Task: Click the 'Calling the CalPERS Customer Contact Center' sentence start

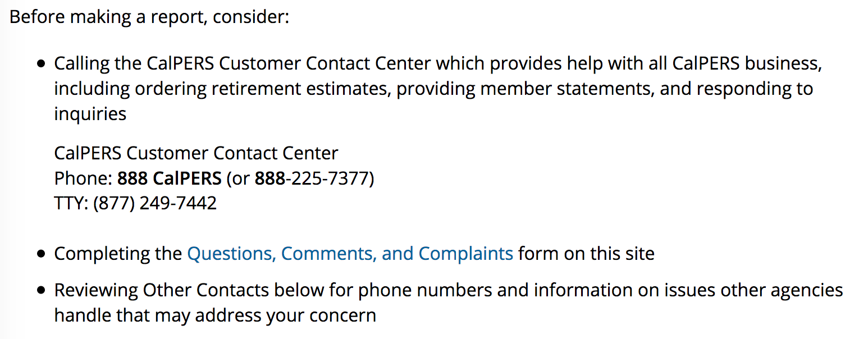Action: click(242, 63)
